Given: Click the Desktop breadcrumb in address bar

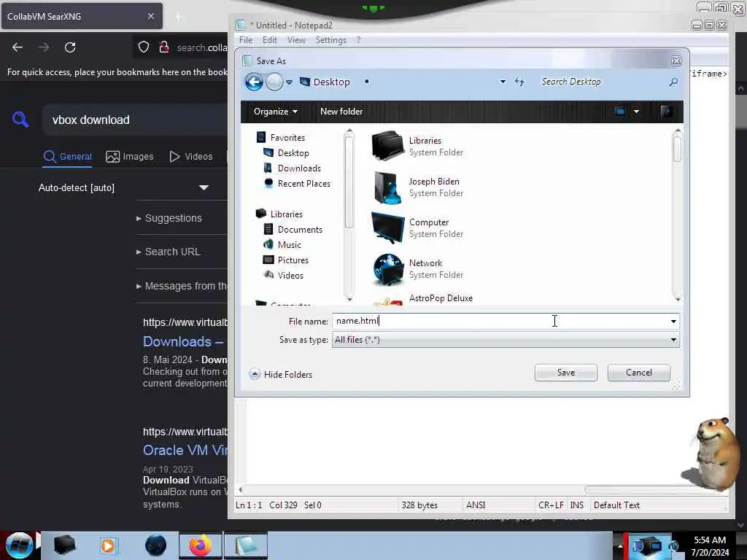Looking at the screenshot, I should [x=332, y=82].
